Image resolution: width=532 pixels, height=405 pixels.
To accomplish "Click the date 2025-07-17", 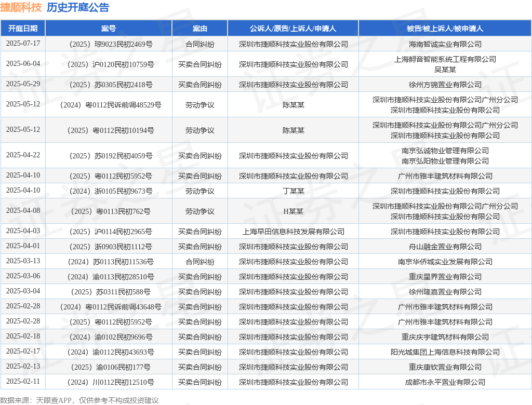I will (x=23, y=44).
